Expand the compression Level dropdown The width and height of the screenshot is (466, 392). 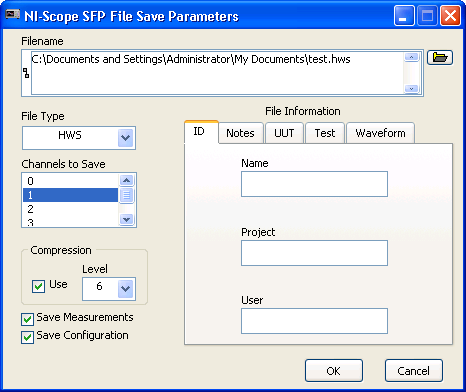(126, 288)
